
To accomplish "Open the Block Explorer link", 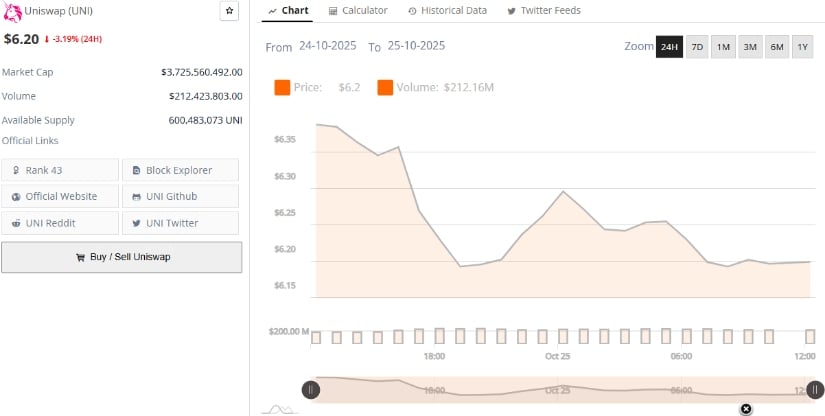I will point(180,170).
